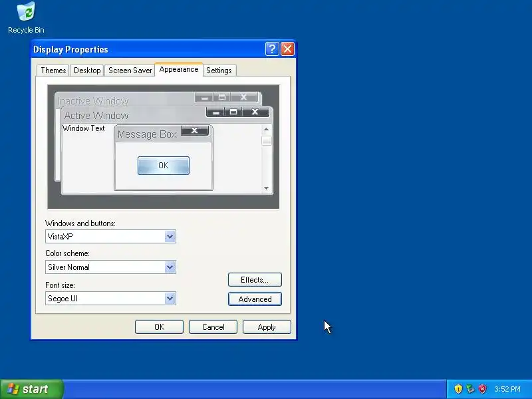
Task: Switch to the Themes tab
Action: point(53,70)
